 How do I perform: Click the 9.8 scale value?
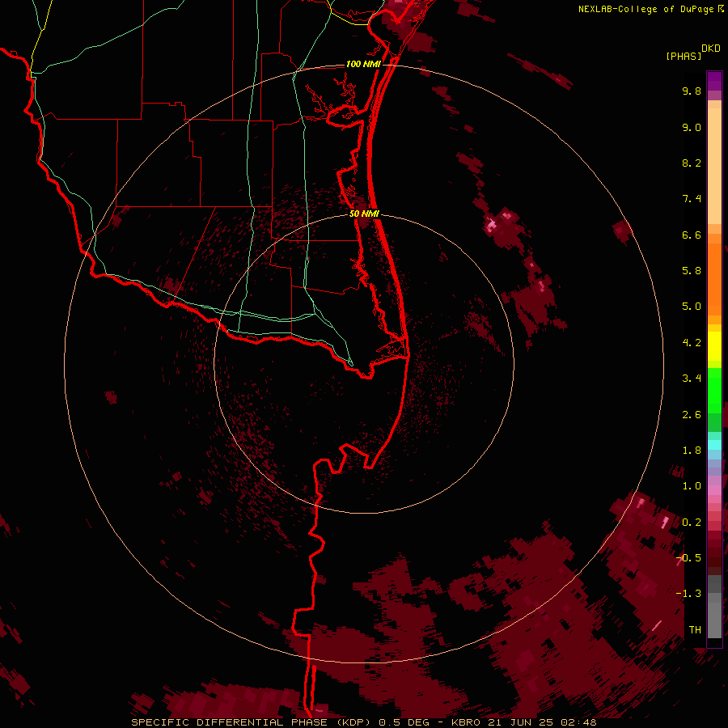(692, 91)
